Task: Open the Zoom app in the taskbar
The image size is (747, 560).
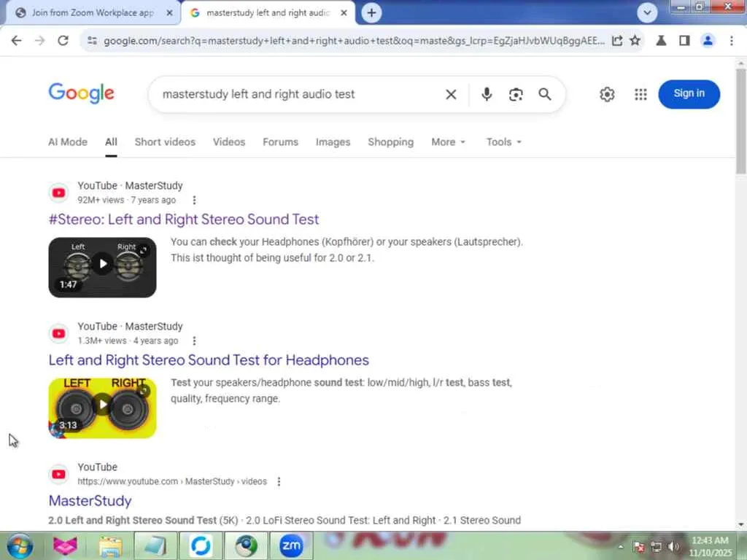Action: (x=291, y=545)
